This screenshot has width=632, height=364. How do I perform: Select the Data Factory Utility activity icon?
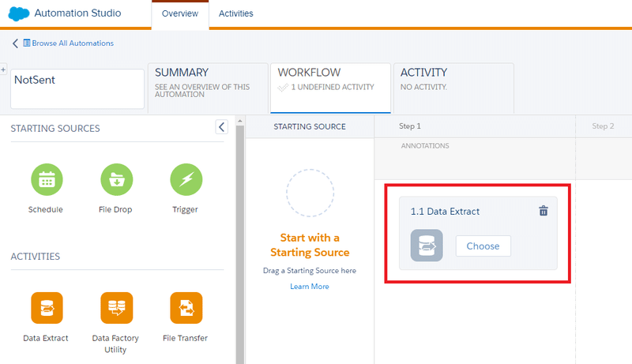(x=116, y=308)
